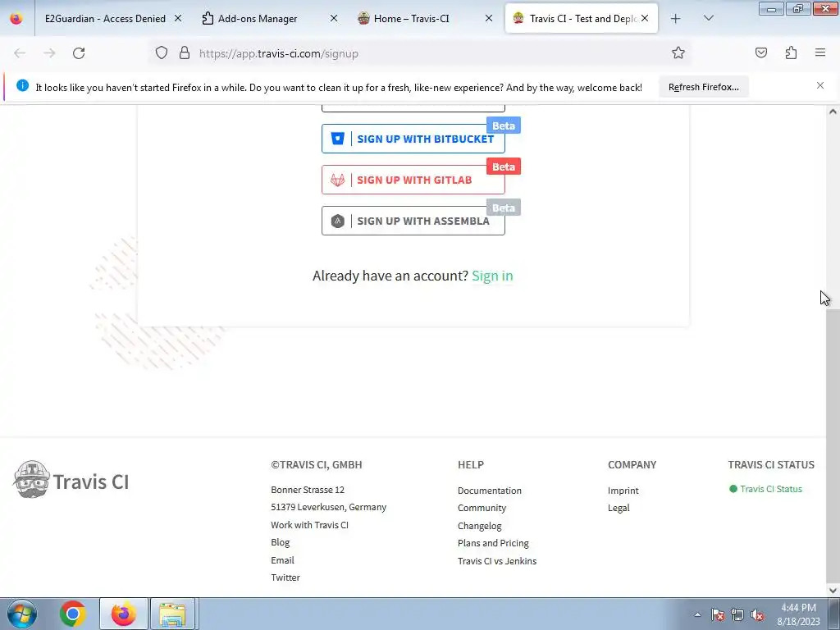The image size is (840, 630).
Task: Close the Home – Travis-CI tab
Action: (489, 18)
